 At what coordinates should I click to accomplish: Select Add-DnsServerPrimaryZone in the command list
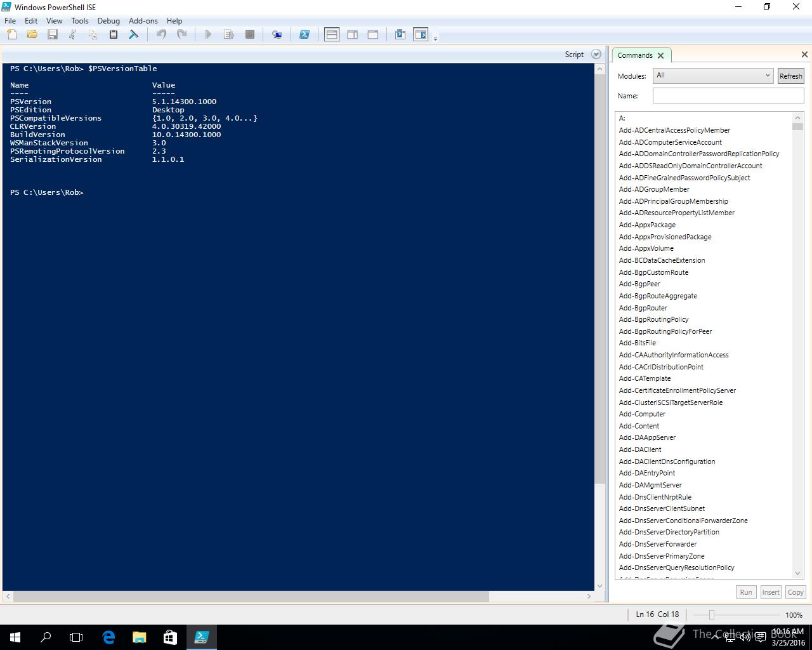point(662,556)
